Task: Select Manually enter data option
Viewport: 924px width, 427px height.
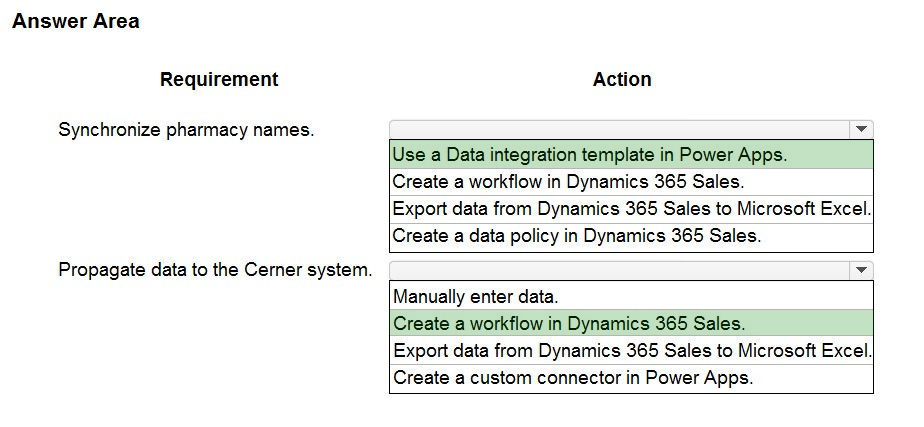Action: (631, 296)
